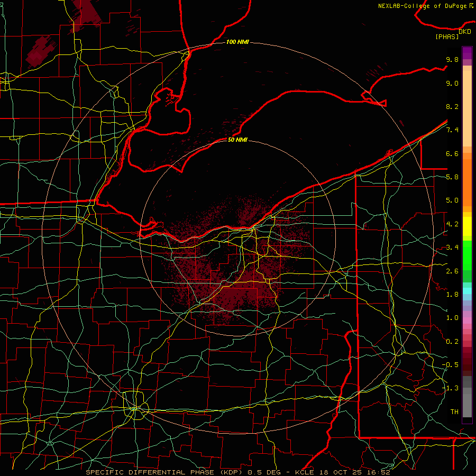Screen dimensions: 476x476
Task: Click the 4.2 legend value
Action: coord(452,224)
